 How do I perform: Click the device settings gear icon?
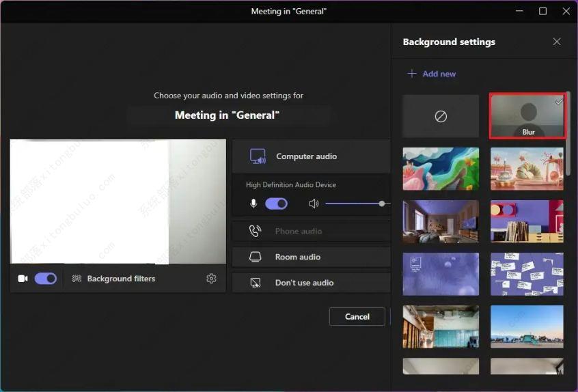(211, 279)
